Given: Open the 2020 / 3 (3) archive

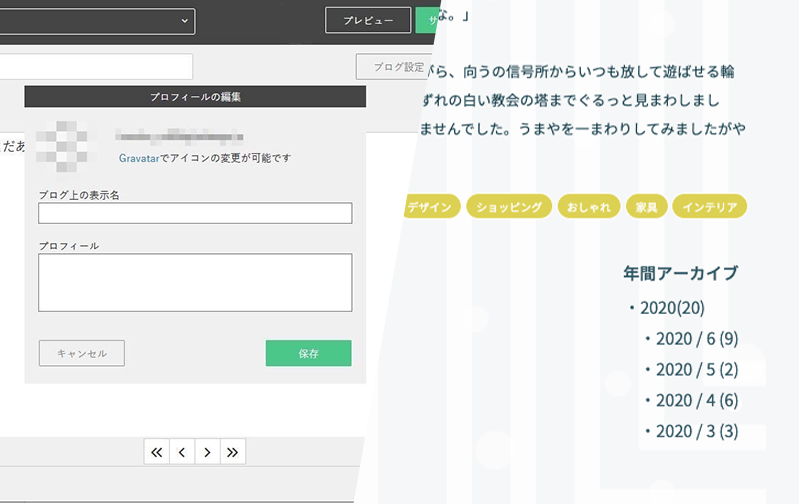Looking at the screenshot, I should pyautogui.click(x=696, y=431).
